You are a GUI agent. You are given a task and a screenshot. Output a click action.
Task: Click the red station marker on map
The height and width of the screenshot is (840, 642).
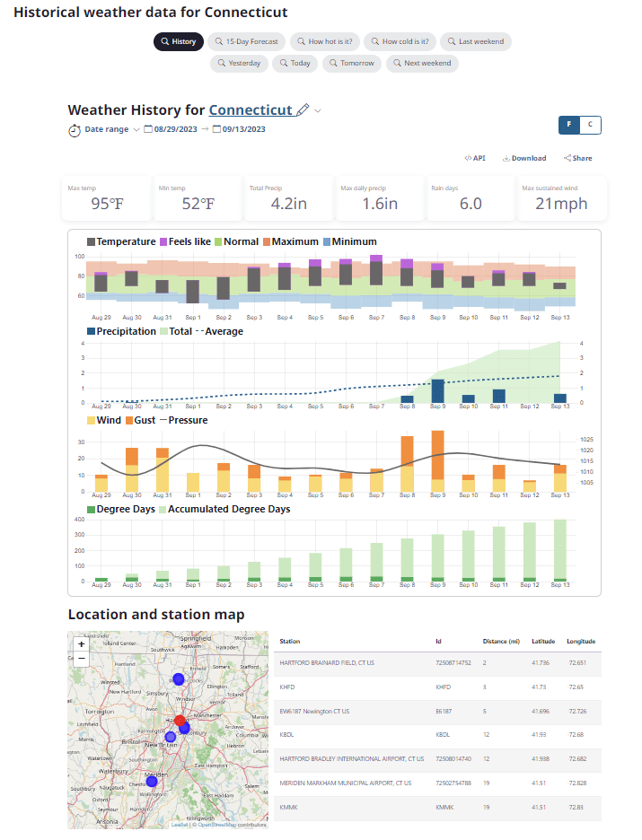pos(180,721)
